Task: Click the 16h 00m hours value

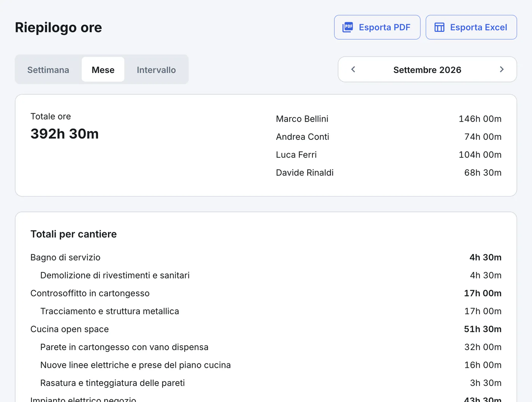Action: pos(483,365)
